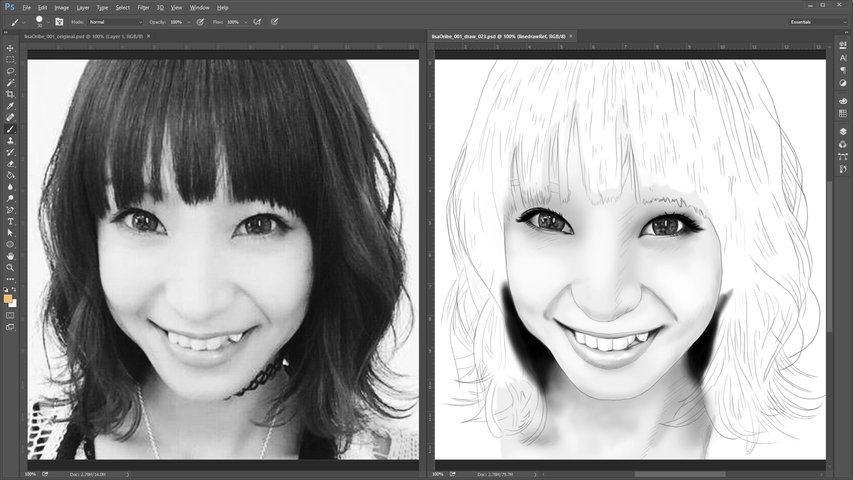Open the blend Mode dropdown set to Normal

115,22
